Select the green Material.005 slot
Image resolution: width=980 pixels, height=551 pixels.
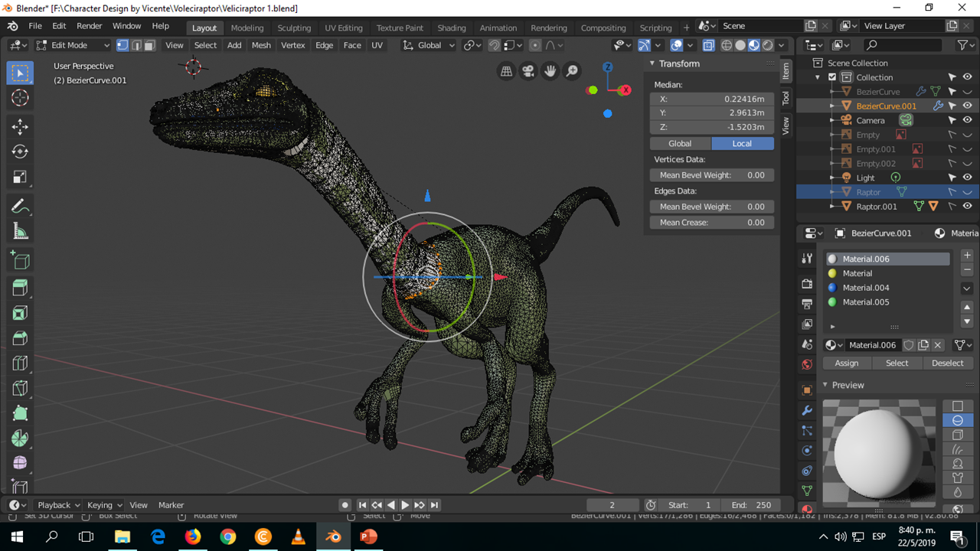coord(865,302)
